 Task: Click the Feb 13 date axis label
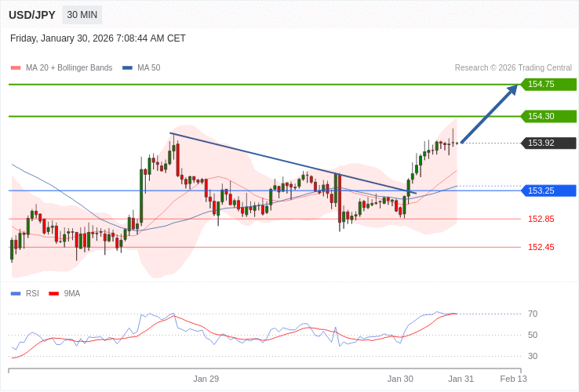pyautogui.click(x=514, y=379)
